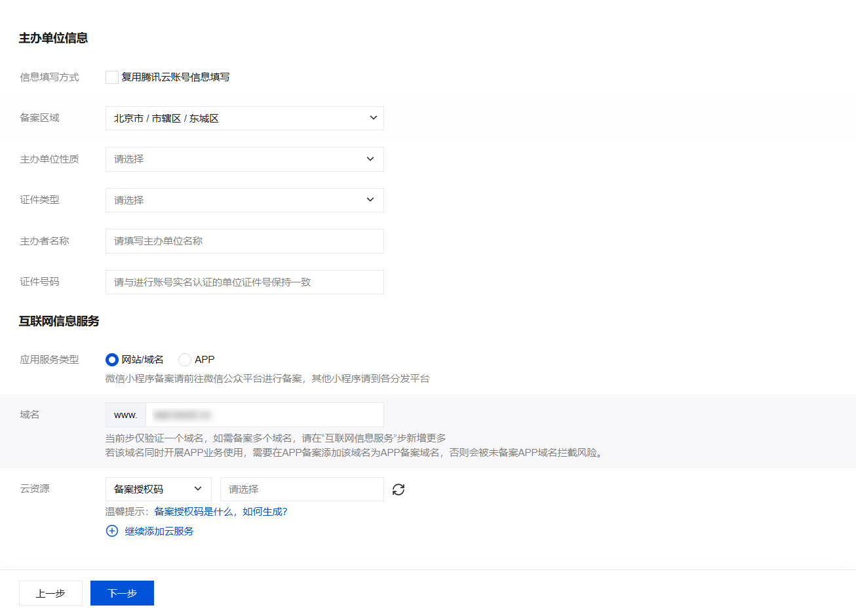Click the 北京市 / 市辖区 / 东城区 selection text
856x616 pixels.
(166, 119)
